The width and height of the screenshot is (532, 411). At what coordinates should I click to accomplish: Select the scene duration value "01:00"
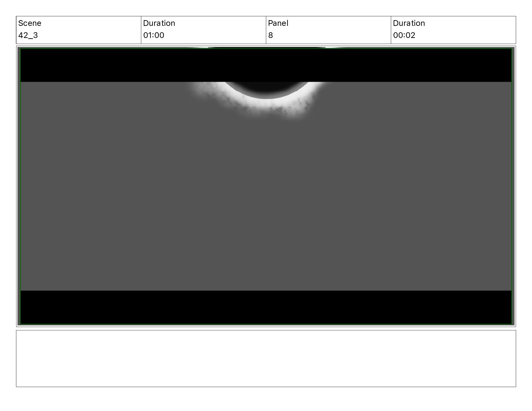coord(153,35)
